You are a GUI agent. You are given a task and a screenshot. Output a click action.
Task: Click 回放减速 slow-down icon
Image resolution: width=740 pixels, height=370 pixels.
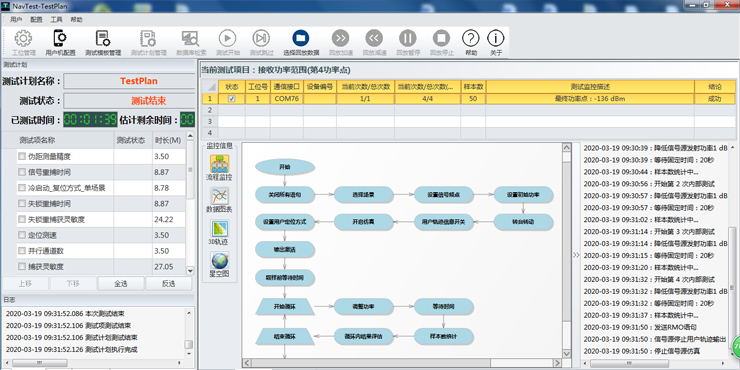(374, 43)
